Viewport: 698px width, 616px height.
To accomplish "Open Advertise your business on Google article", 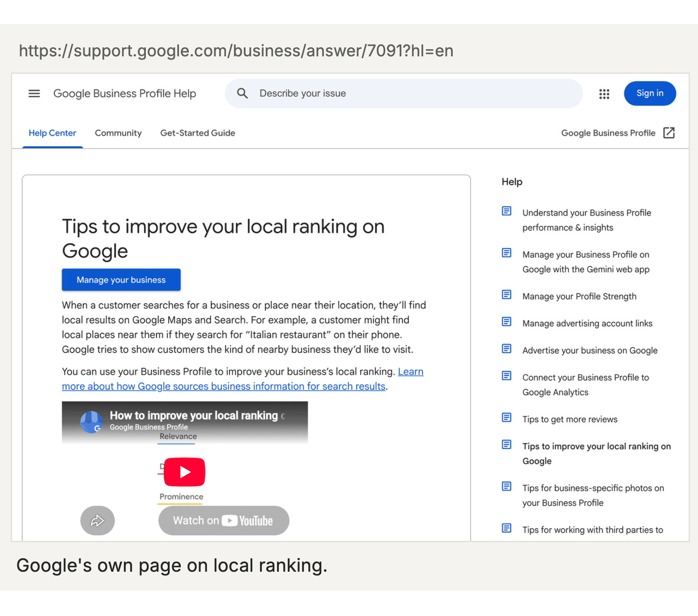I will (x=590, y=351).
